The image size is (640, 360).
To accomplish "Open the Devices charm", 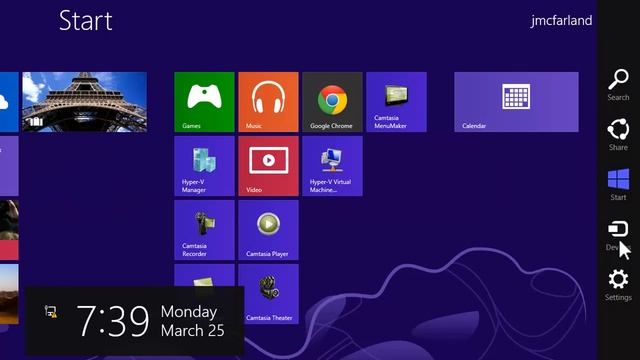I will (618, 236).
